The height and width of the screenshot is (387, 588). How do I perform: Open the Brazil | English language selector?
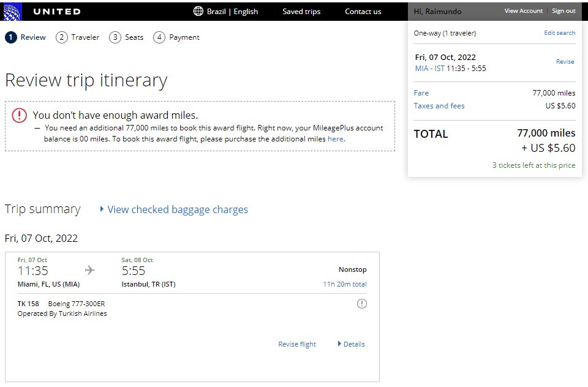pyautogui.click(x=226, y=11)
